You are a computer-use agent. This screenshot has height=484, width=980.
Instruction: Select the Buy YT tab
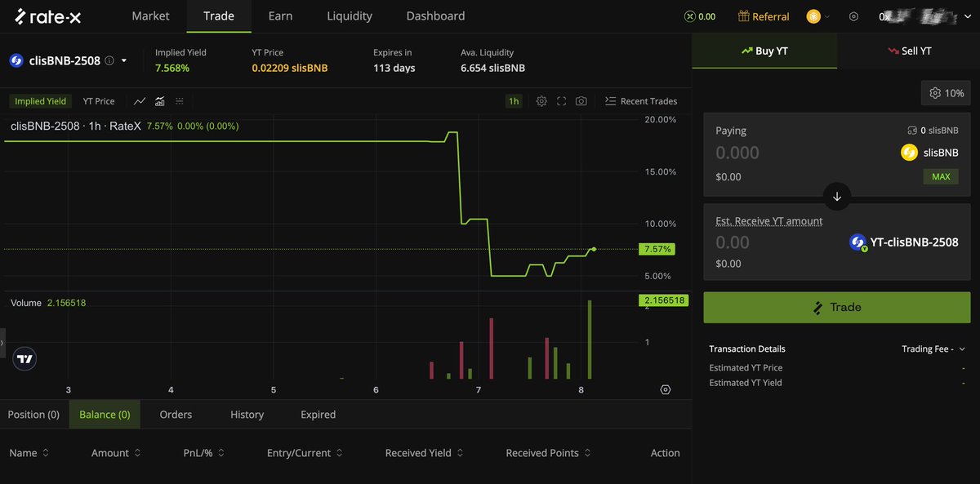tap(764, 51)
